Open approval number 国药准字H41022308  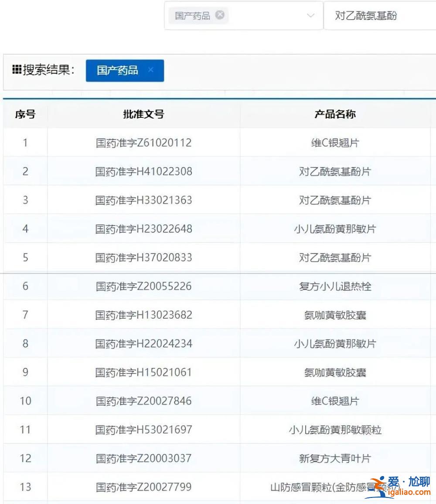(143, 171)
